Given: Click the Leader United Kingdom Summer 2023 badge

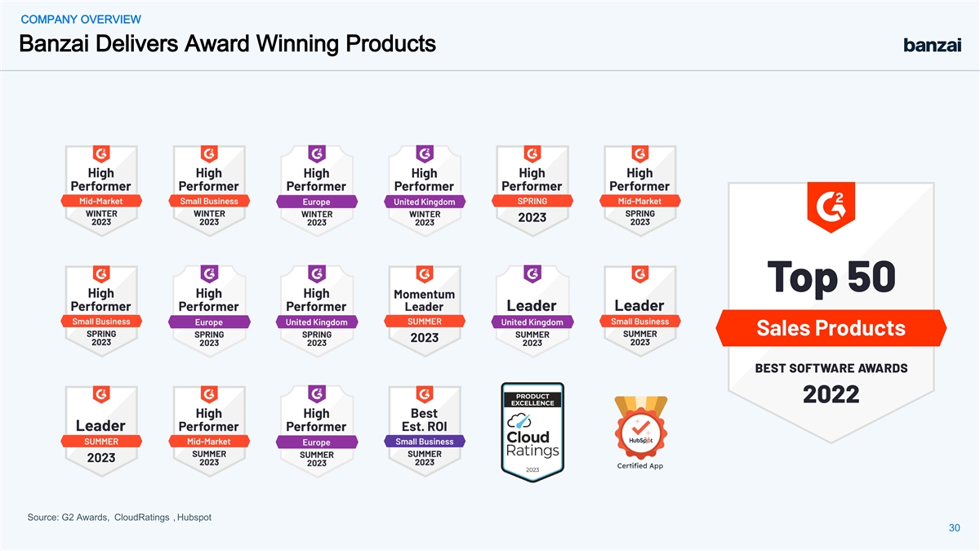Looking at the screenshot, I should (x=532, y=311).
